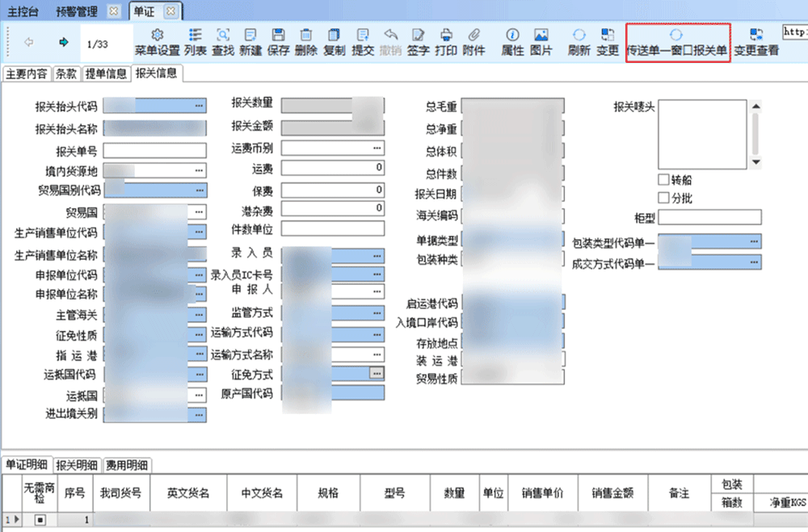Close the 预警管理 tab
Viewport: 808px width, 532px height.
[114, 10]
